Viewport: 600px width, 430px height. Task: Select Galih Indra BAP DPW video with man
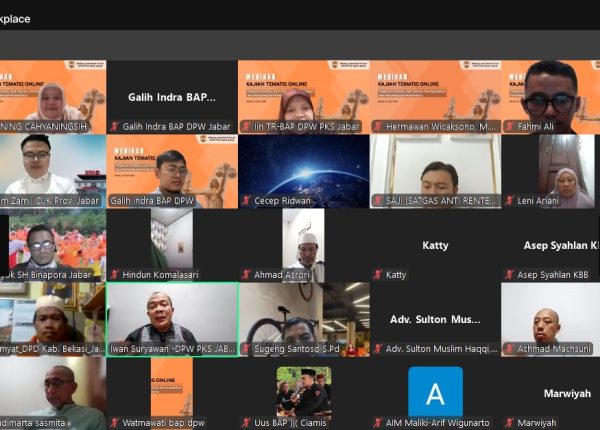tap(172, 171)
